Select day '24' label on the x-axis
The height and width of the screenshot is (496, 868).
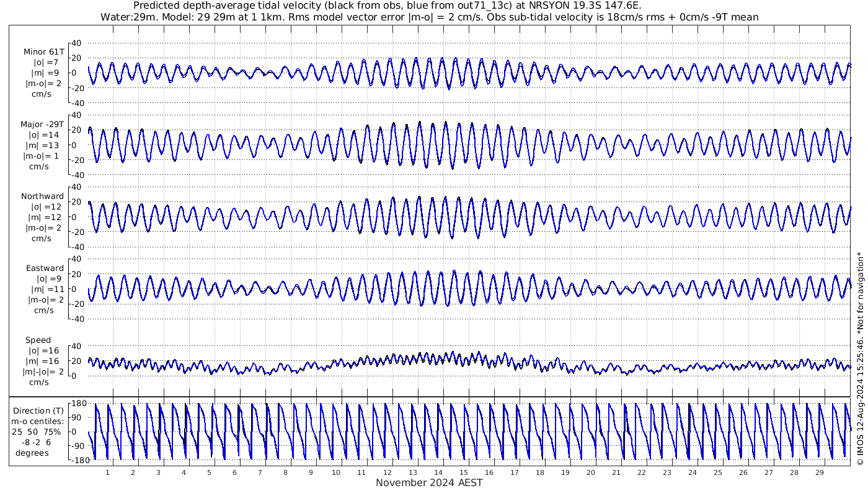(692, 472)
